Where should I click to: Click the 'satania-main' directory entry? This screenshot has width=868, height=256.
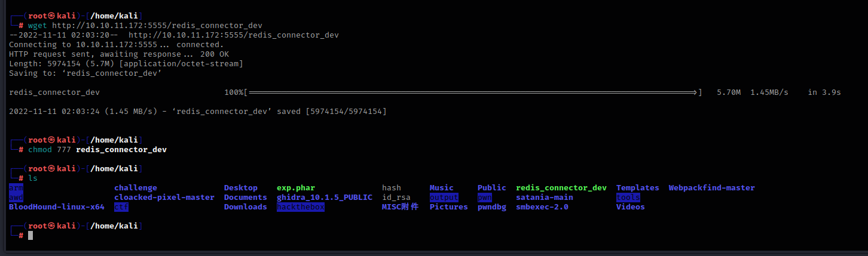click(x=545, y=198)
